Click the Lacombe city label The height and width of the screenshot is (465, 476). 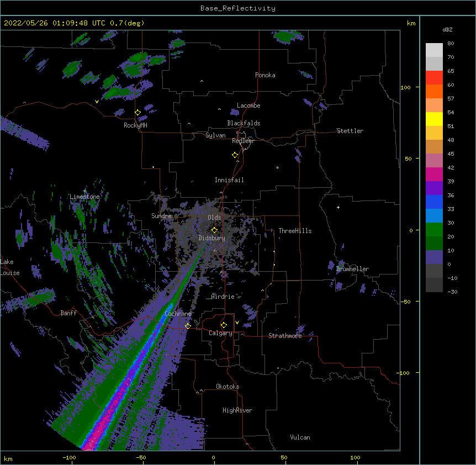pos(248,105)
